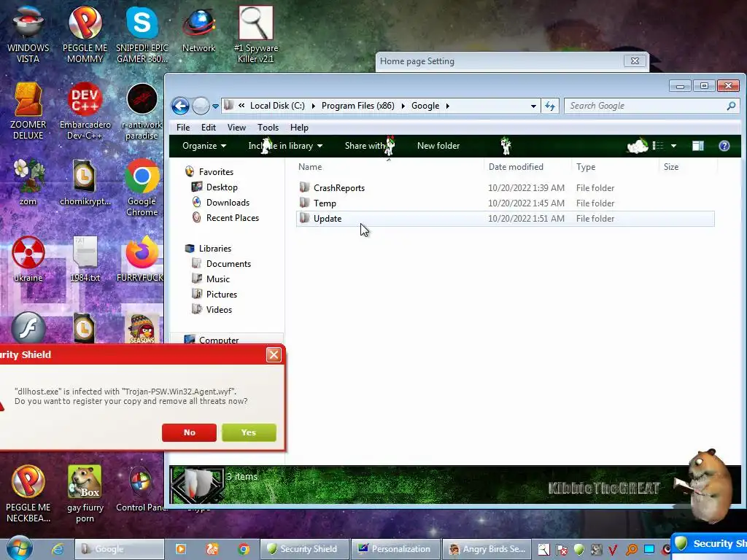This screenshot has width=747, height=560.
Task: Open Explorer help question mark icon
Action: (x=724, y=146)
